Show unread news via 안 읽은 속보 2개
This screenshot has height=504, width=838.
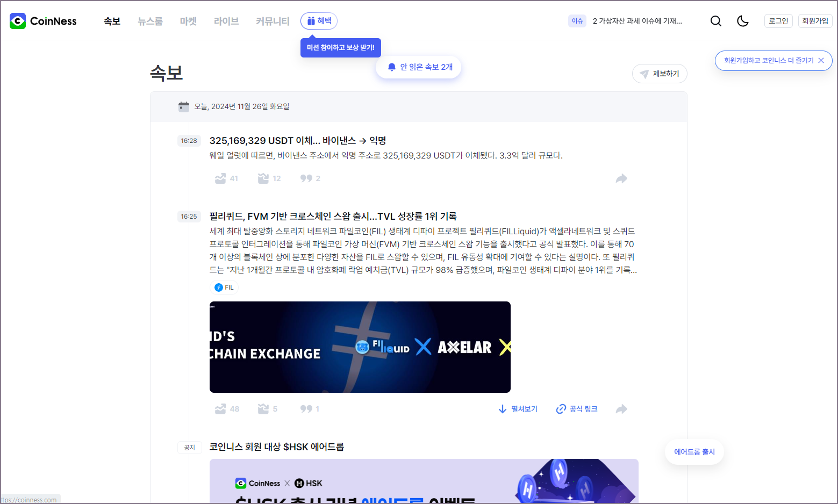coord(419,67)
